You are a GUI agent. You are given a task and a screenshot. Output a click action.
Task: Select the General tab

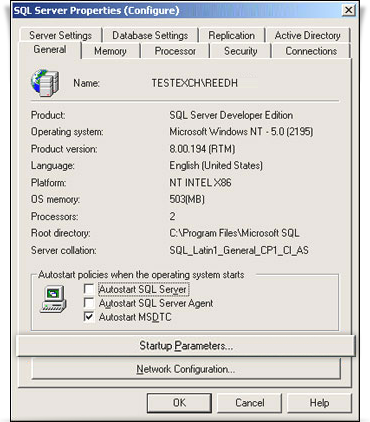point(50,50)
